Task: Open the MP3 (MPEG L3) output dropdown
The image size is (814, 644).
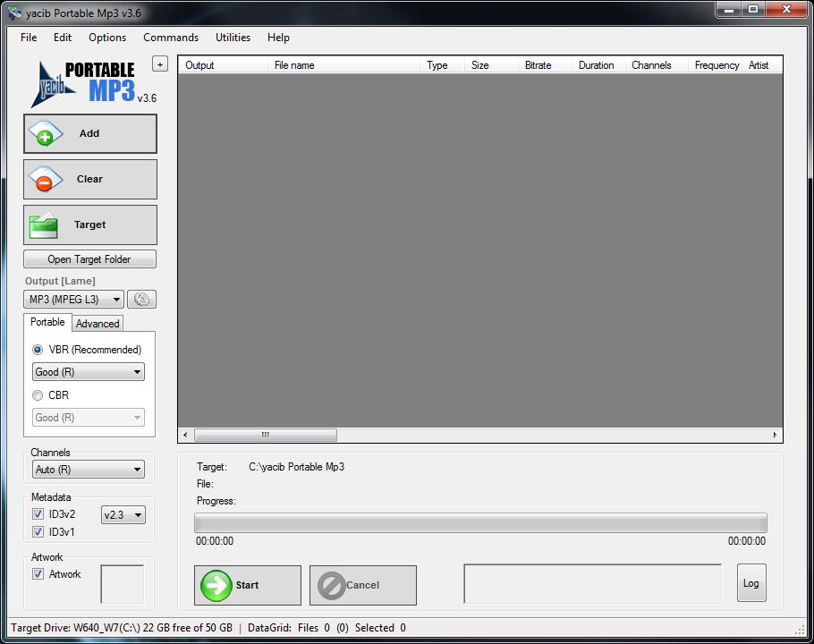Action: (73, 300)
